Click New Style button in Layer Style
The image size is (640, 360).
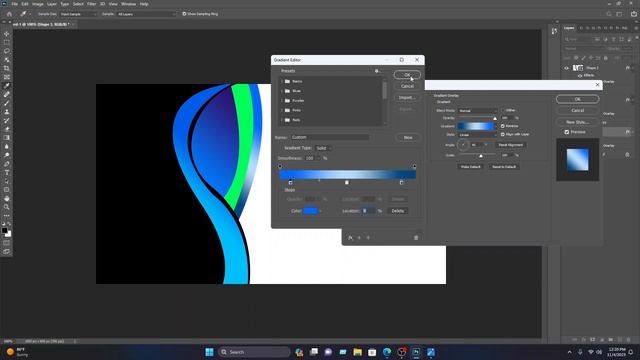577,122
